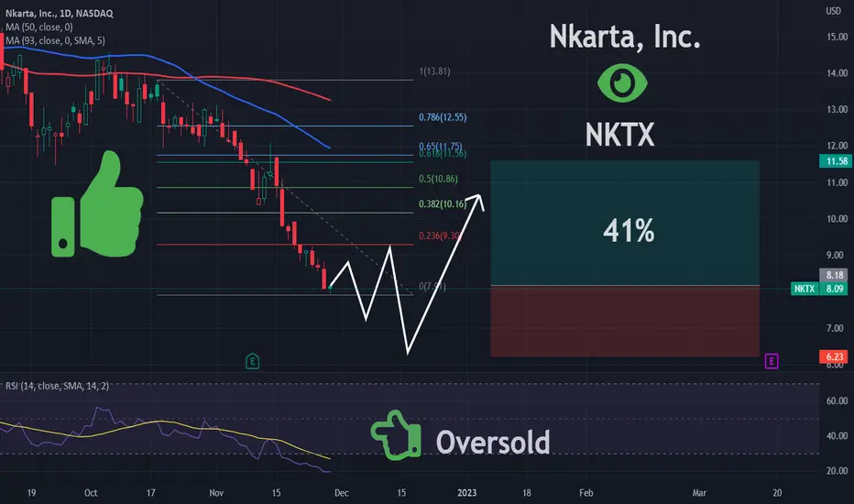Click the 0.236(9.30) Fibonacci level label
This screenshot has width=854, height=504.
click(440, 236)
